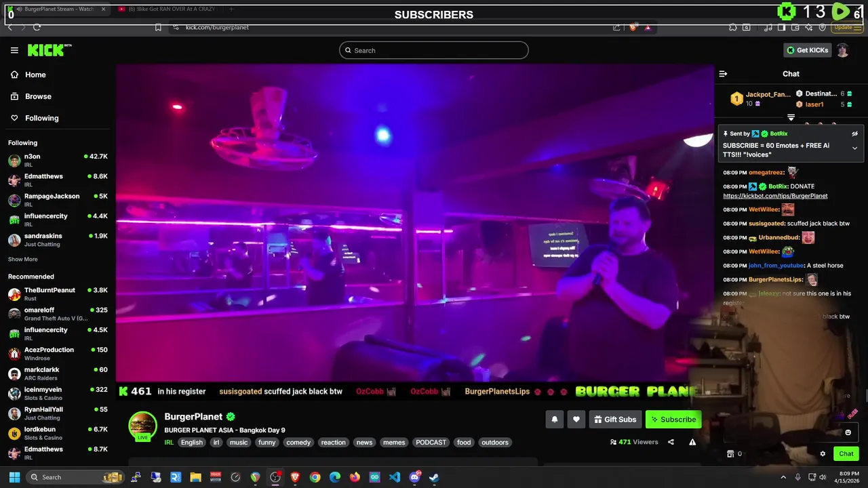The image size is (868, 488).
Task: Toggle stream notifications bell
Action: click(x=555, y=420)
